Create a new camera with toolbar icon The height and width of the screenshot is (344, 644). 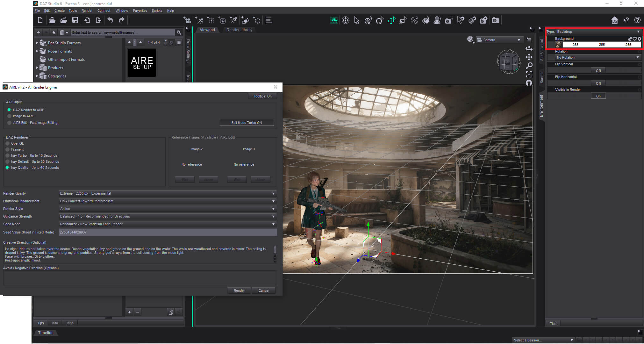pos(188,20)
